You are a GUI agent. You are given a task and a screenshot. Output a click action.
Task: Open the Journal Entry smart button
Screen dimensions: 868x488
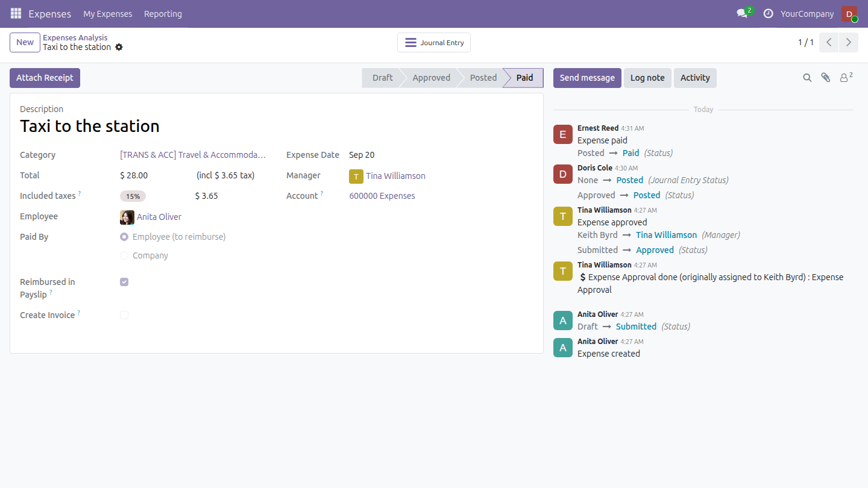pos(434,43)
